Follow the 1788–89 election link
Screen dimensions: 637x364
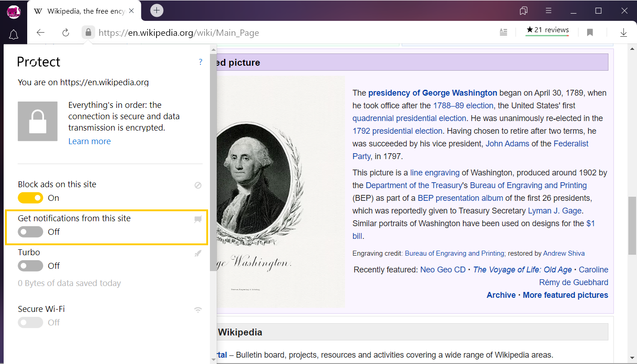click(x=463, y=106)
